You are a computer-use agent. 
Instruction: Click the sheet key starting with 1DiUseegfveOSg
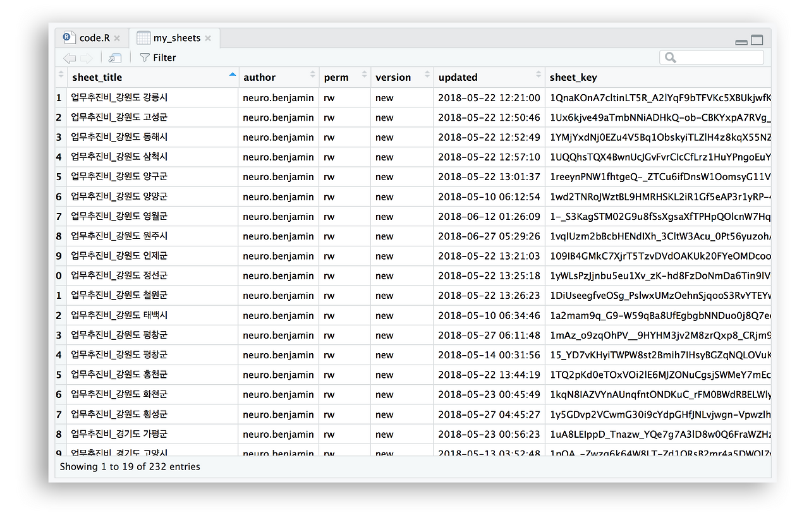660,295
